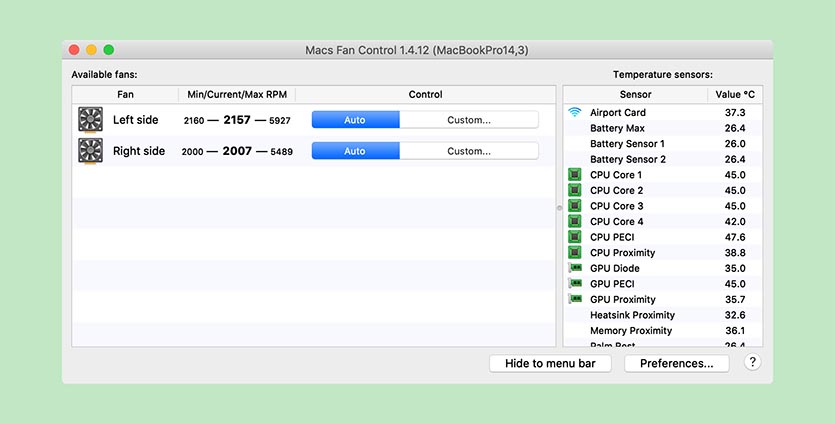Image resolution: width=835 pixels, height=424 pixels.
Task: Click the Control column header
Action: click(x=425, y=95)
